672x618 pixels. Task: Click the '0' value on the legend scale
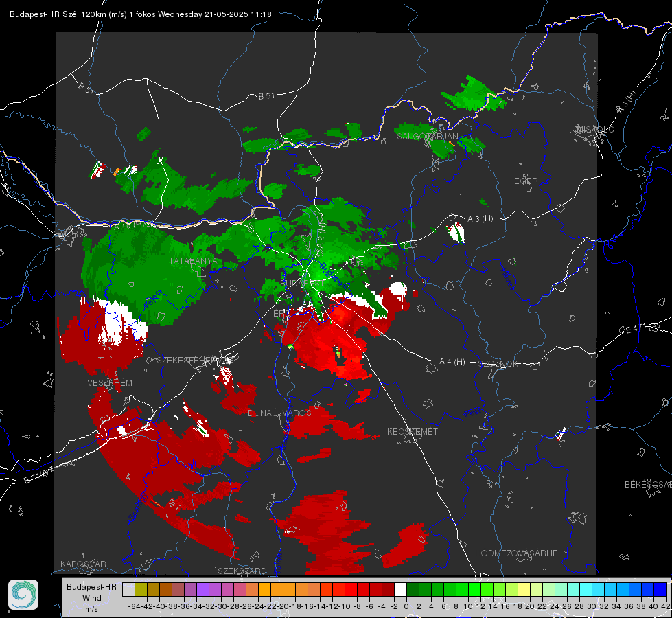click(407, 606)
